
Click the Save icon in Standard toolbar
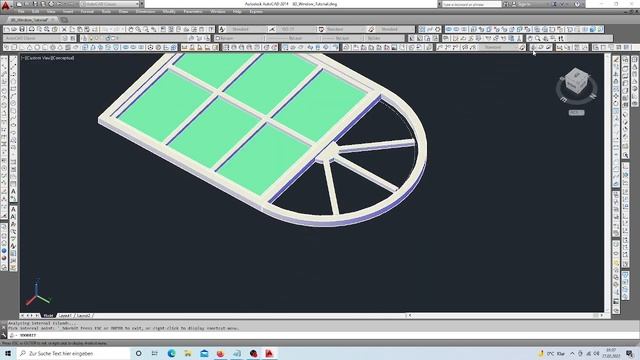click(22, 29)
